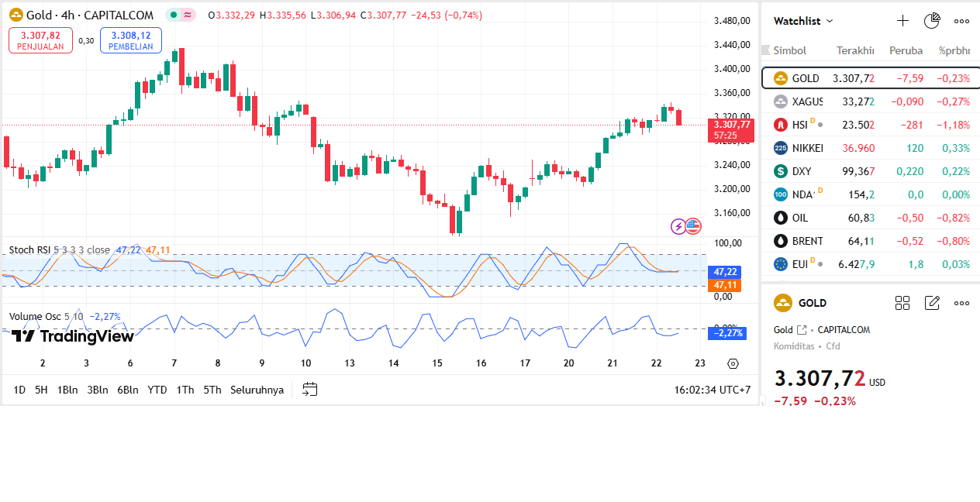
Task: Click the PEMBELIAN buy price button
Action: pos(130,40)
